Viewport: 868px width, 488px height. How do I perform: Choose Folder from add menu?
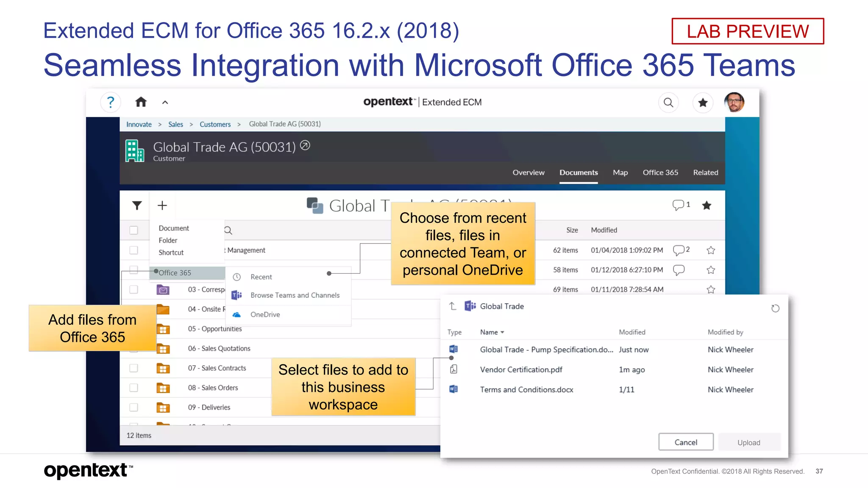[x=168, y=240]
